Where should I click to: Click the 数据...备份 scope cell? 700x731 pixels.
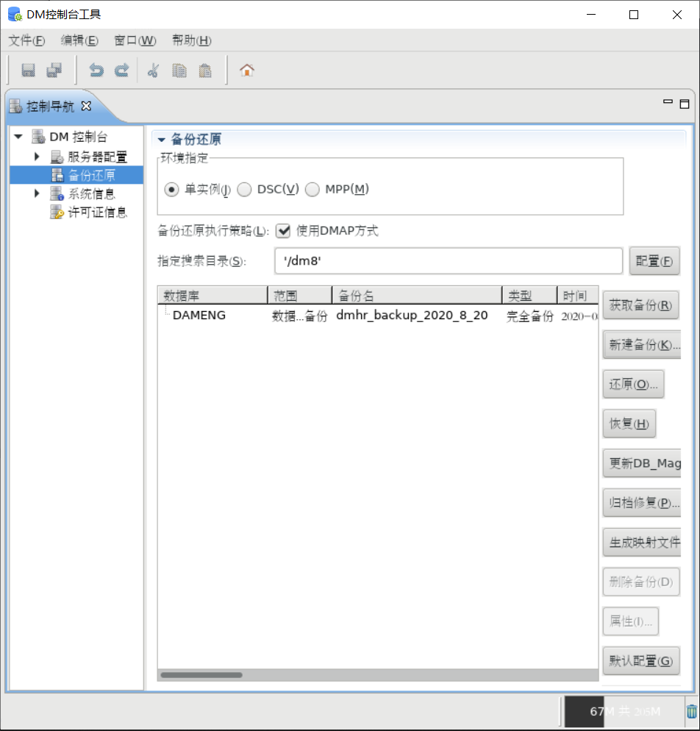[x=300, y=316]
